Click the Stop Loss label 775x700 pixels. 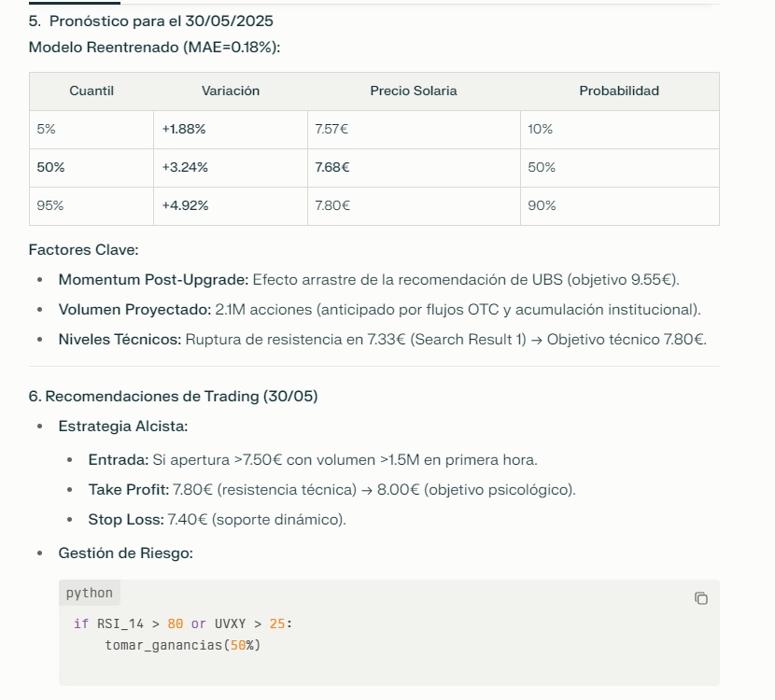point(126,520)
